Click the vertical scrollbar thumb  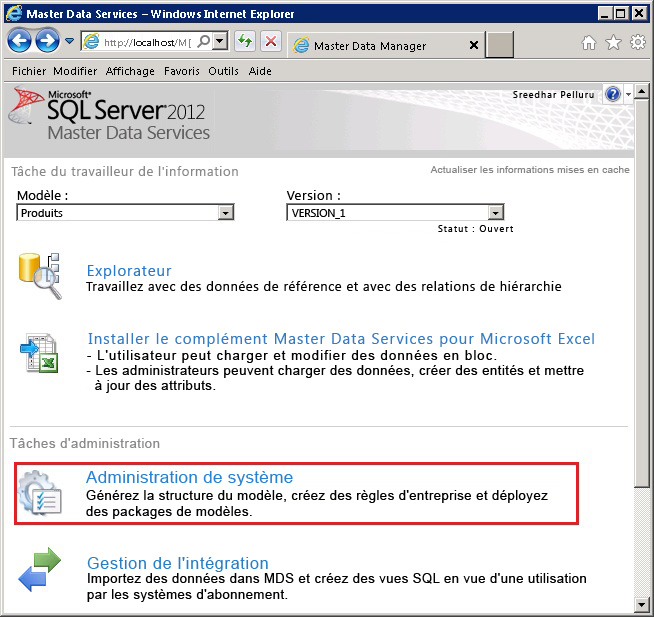641,293
